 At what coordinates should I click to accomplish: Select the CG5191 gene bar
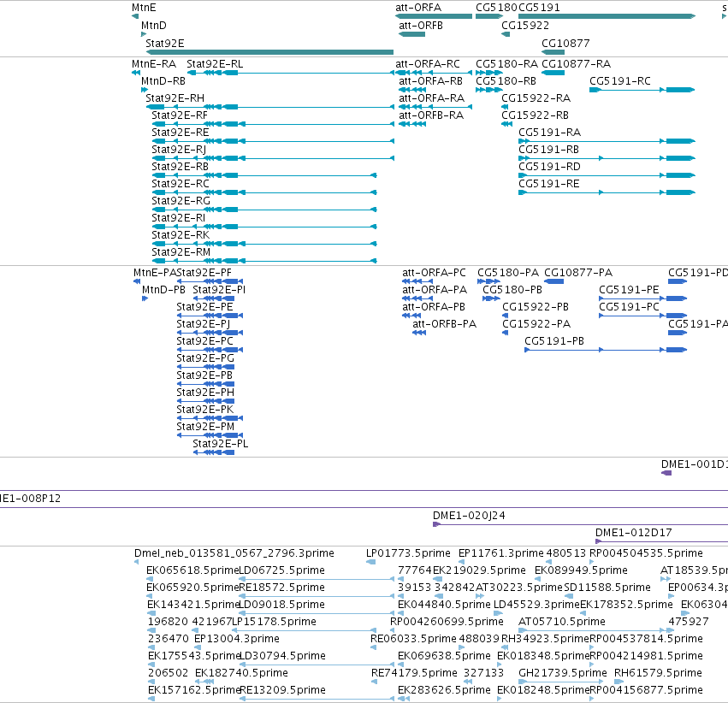coord(607,16)
